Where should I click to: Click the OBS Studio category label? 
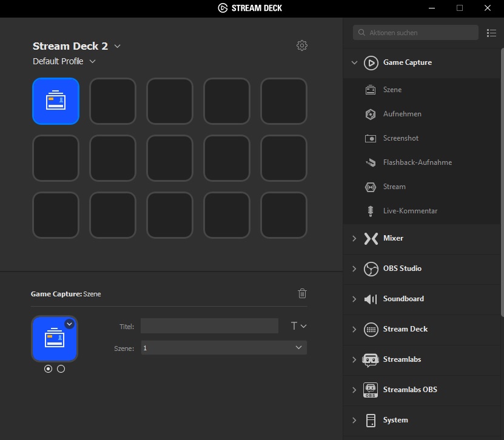click(x=402, y=268)
